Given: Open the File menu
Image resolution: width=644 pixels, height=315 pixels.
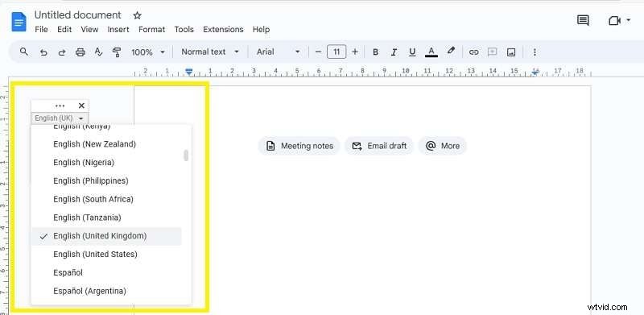Looking at the screenshot, I should (x=42, y=29).
